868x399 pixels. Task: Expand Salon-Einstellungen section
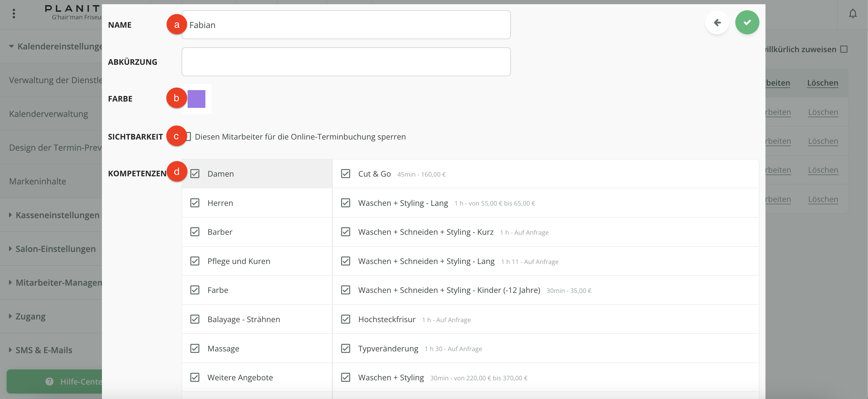[55, 249]
